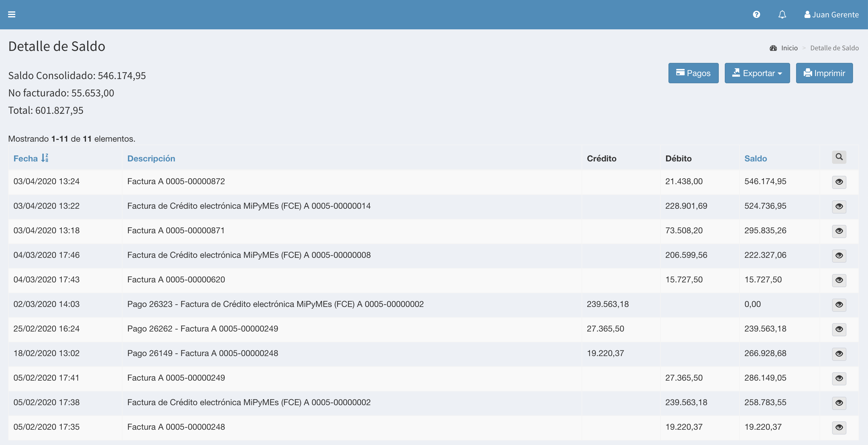This screenshot has height=445, width=868.
Task: Click the Pagos button
Action: click(693, 73)
